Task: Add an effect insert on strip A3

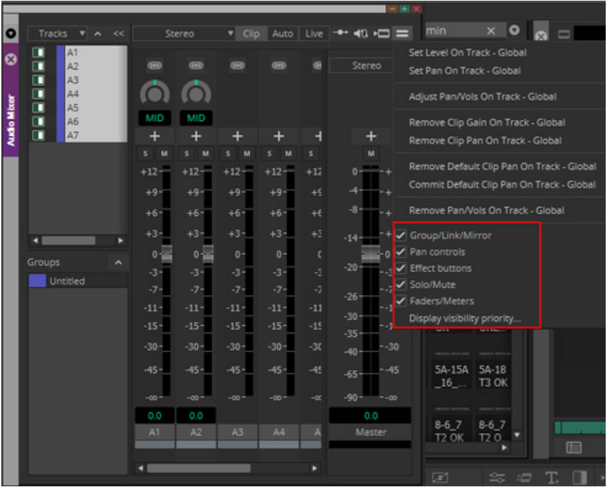Action: 237,136
